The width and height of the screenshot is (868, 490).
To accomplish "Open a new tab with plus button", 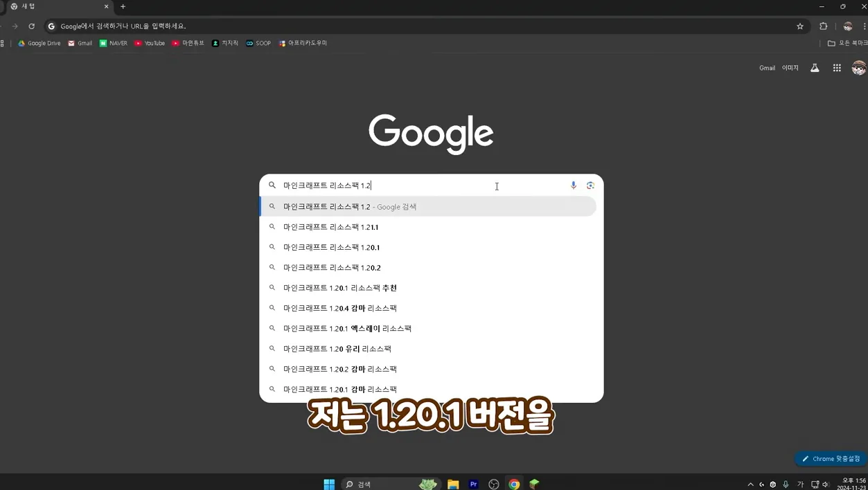I will [123, 6].
